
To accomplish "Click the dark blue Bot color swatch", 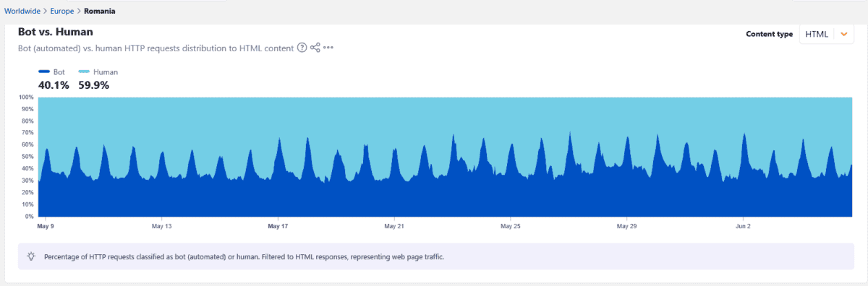I will [43, 72].
